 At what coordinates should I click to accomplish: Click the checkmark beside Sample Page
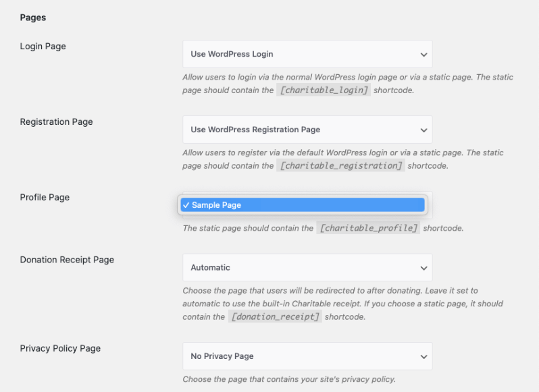[186, 205]
